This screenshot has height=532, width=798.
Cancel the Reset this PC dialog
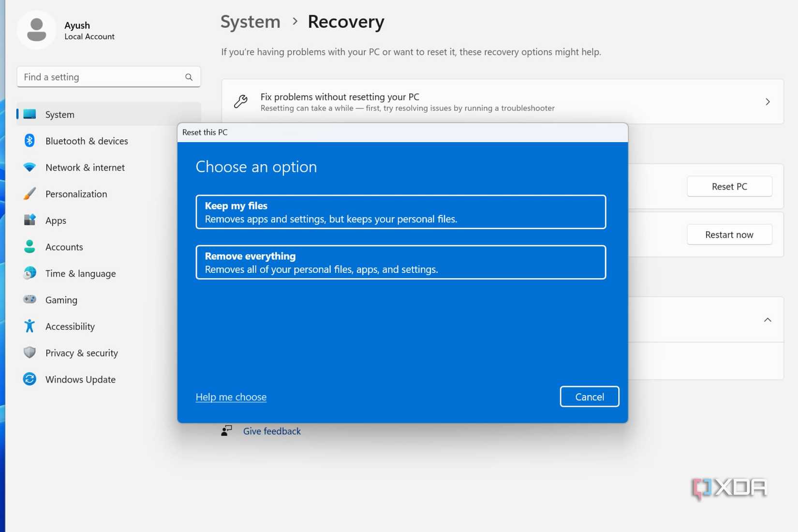click(x=590, y=397)
